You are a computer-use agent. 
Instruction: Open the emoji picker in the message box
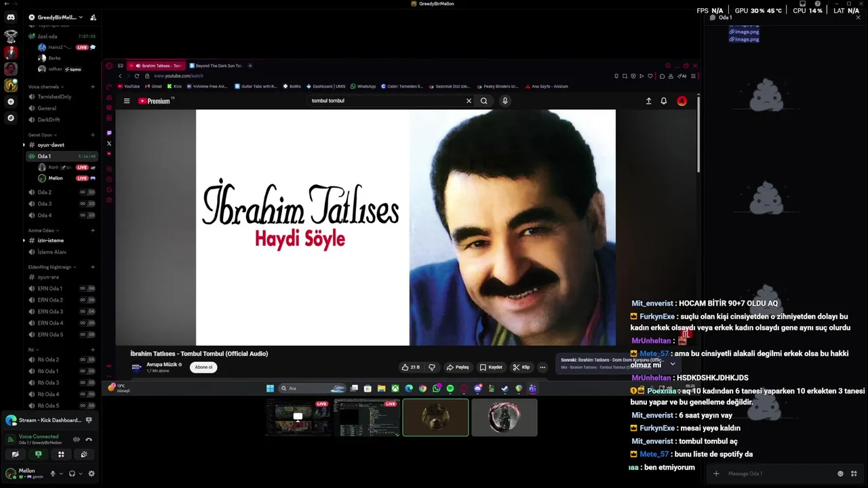841,474
